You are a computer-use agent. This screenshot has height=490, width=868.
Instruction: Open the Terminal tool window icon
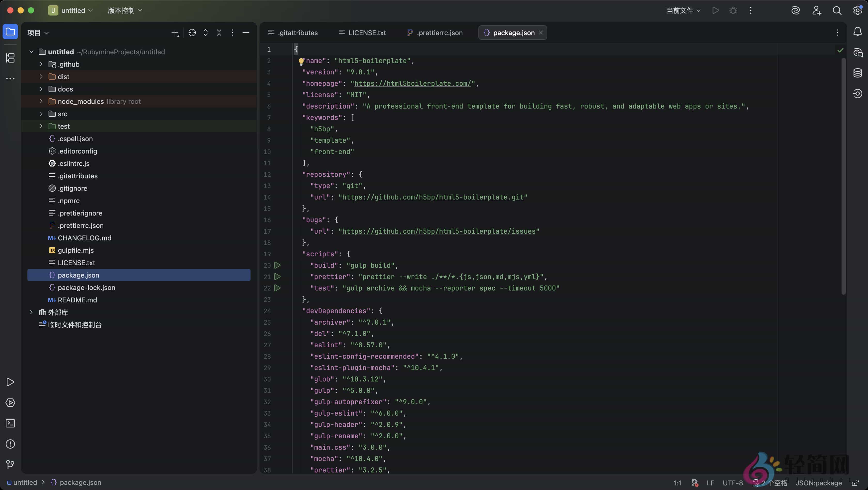point(10,423)
